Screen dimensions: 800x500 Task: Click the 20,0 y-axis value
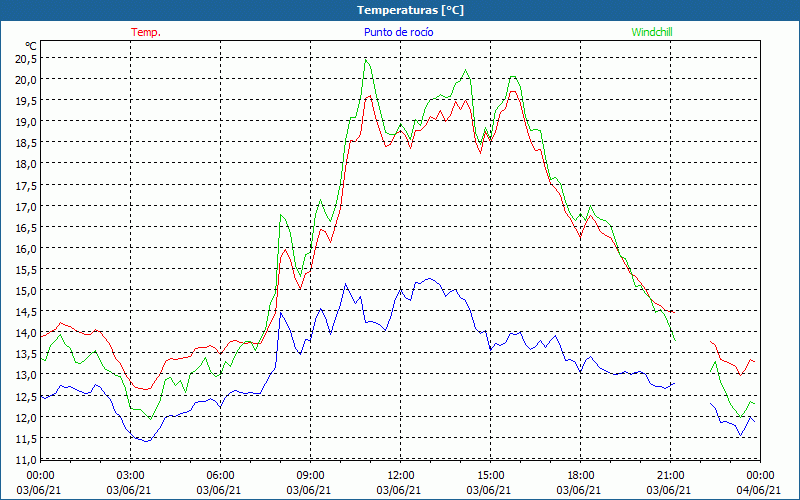click(x=26, y=80)
